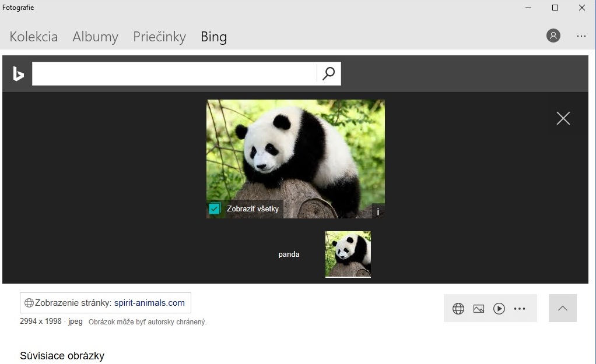Click the Bing search input field
This screenshot has width=596, height=364.
(x=174, y=73)
